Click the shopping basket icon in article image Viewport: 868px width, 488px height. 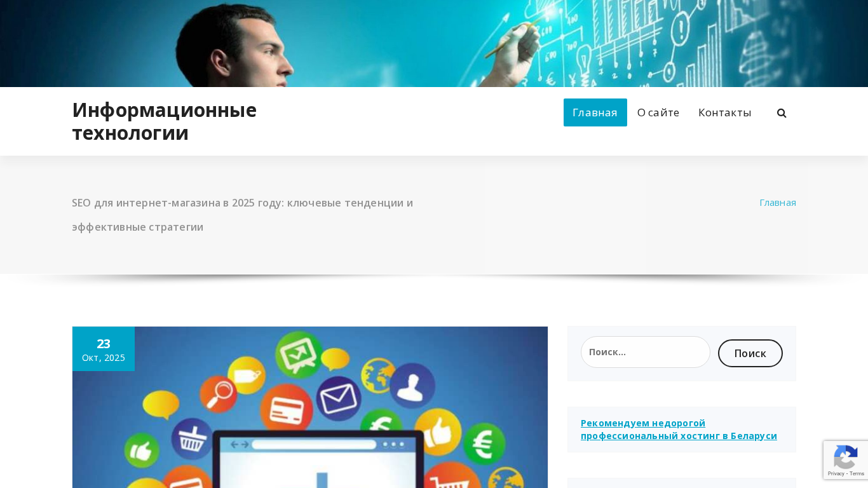(192, 439)
